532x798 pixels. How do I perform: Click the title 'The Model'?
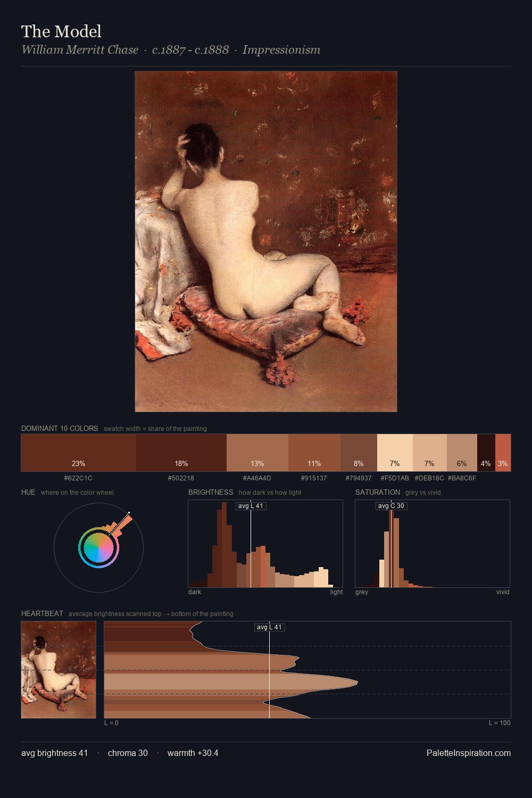[x=61, y=31]
